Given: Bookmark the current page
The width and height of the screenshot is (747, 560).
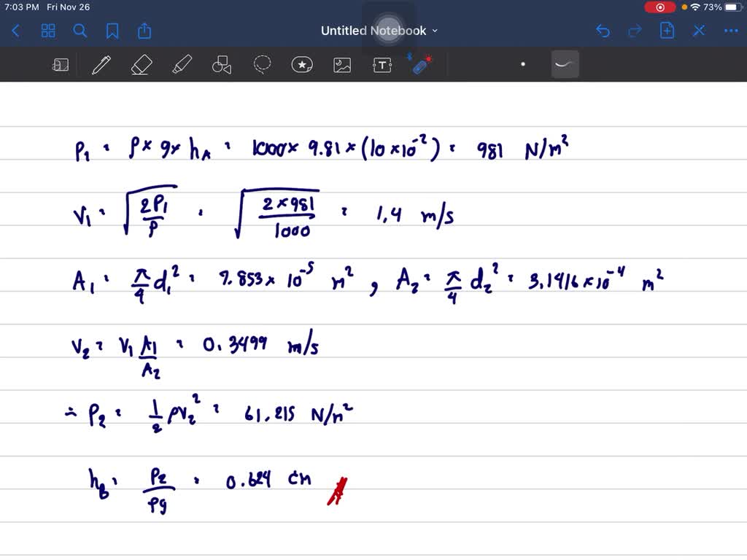Looking at the screenshot, I should (111, 31).
